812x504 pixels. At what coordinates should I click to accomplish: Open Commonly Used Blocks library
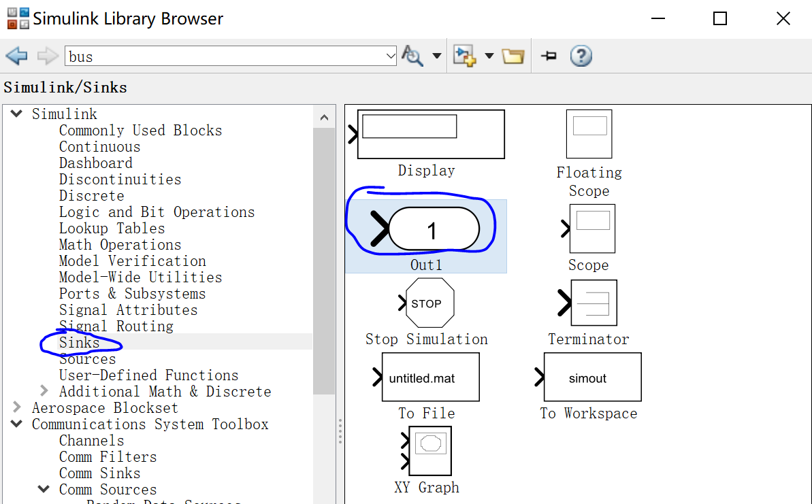point(140,130)
